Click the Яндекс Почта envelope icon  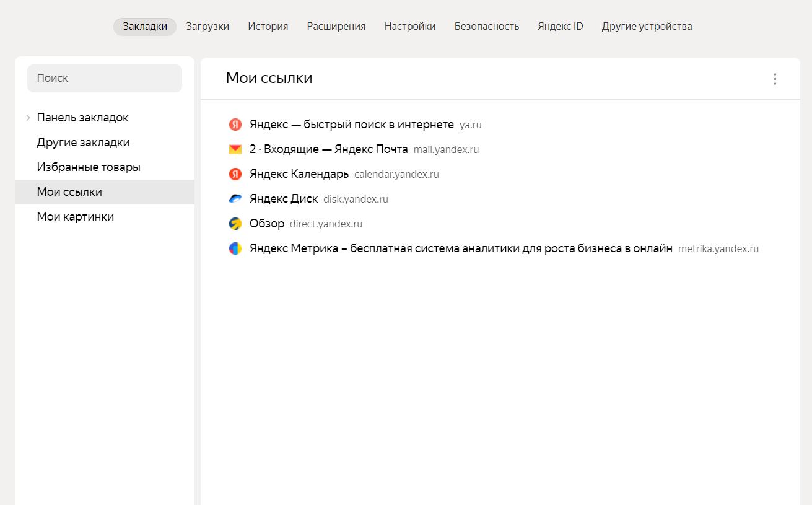235,149
